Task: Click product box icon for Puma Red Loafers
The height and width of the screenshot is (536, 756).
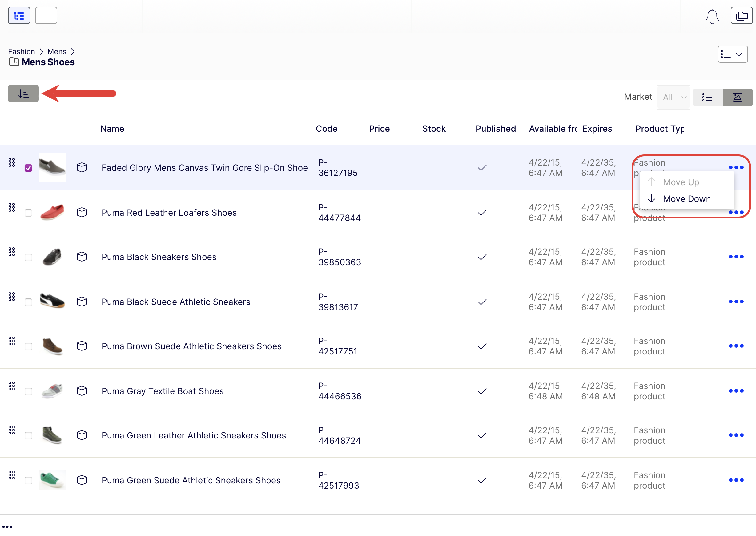Action: [x=82, y=212]
